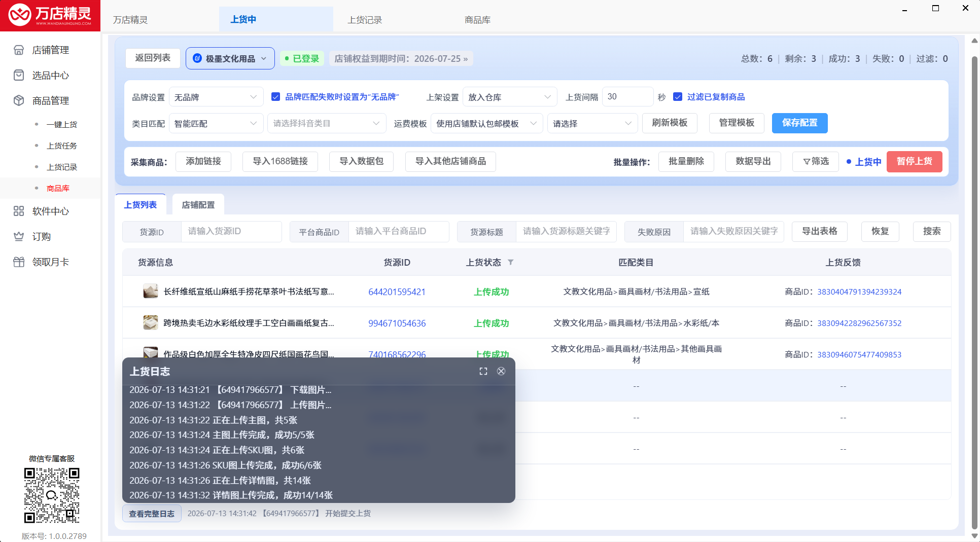Open the 上架设置 放入仓库 dropdown
Image resolution: width=980 pixels, height=542 pixels.
(510, 97)
